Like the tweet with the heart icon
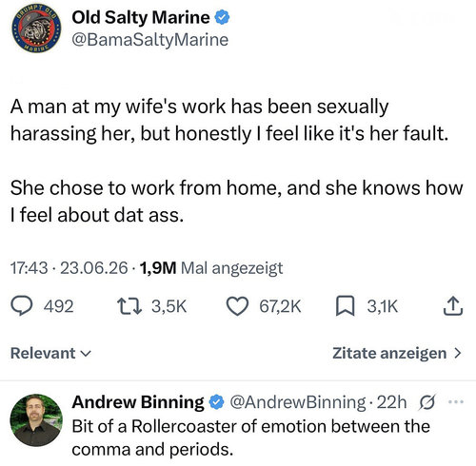Screen dimensions: 476x466 pyautogui.click(x=237, y=306)
